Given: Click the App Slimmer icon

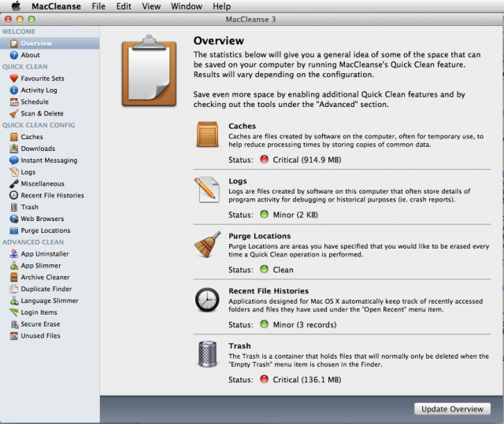Looking at the screenshot, I should point(14,265).
